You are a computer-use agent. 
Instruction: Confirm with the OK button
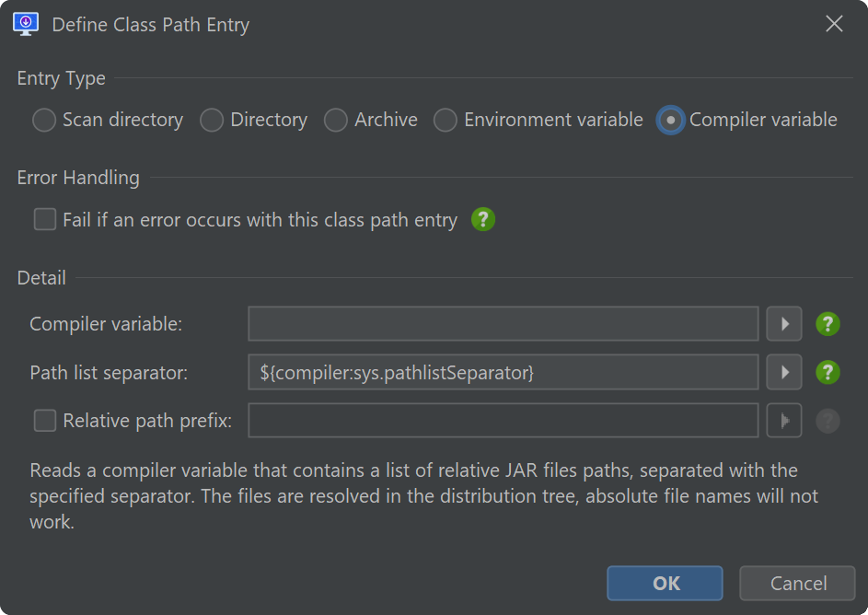coord(665,583)
